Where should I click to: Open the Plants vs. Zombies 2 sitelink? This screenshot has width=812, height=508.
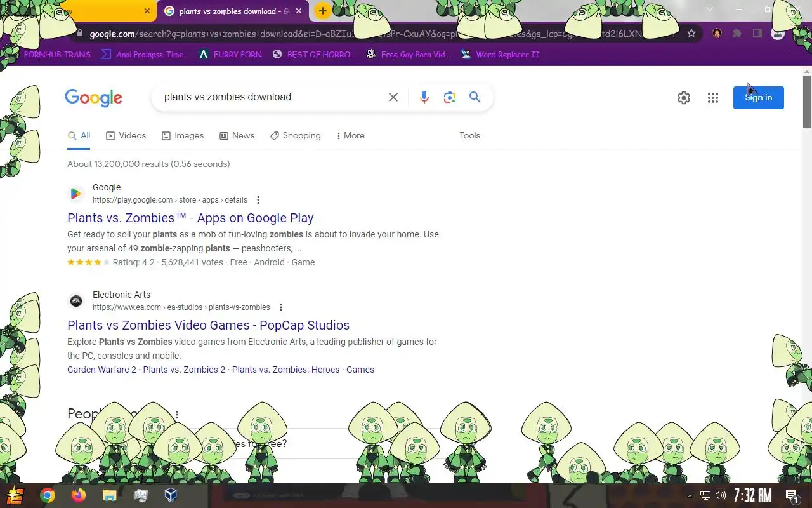tap(184, 370)
